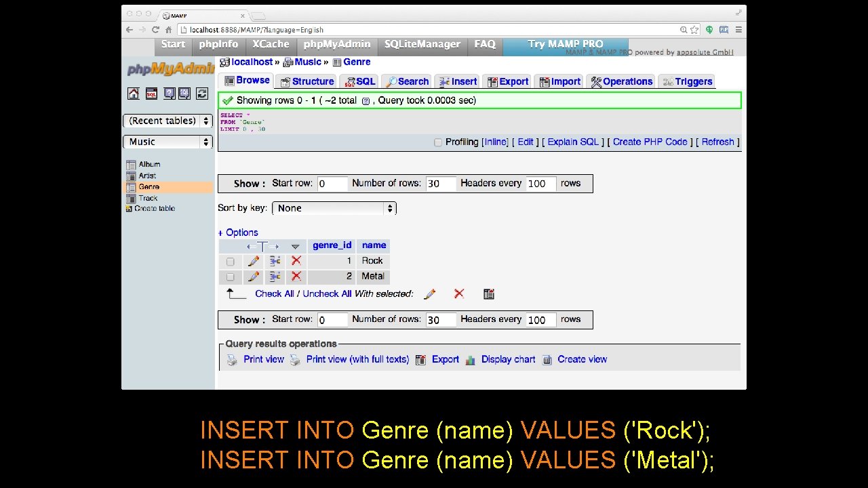Image resolution: width=868 pixels, height=488 pixels.
Task: Sort by genre_id column header
Action: tap(332, 245)
